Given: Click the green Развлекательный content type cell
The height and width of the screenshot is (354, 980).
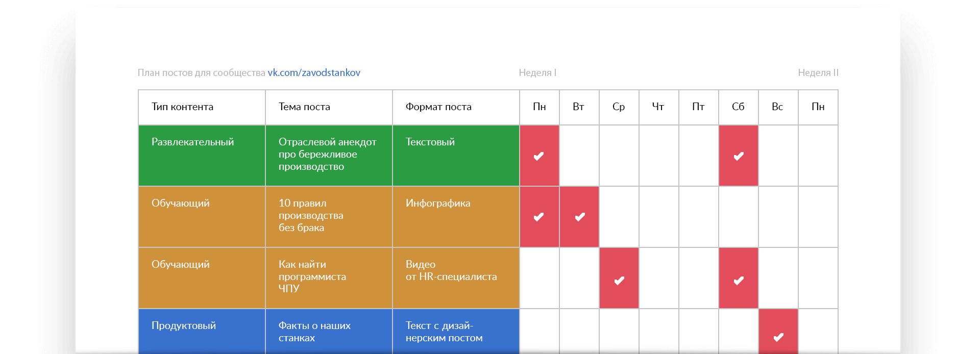Looking at the screenshot, I should tap(201, 156).
